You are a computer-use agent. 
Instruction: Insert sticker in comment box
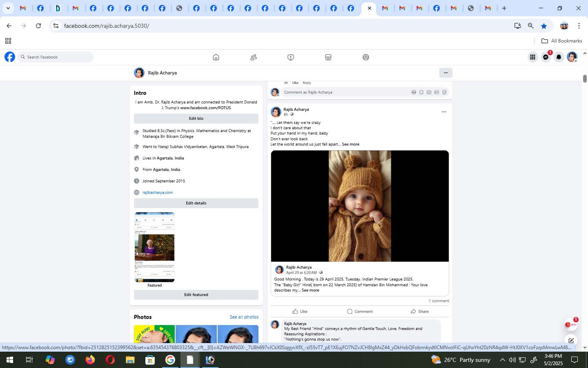coord(444,92)
